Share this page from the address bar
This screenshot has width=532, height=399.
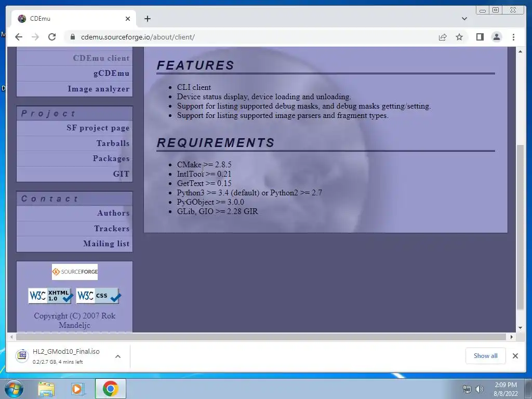point(443,37)
